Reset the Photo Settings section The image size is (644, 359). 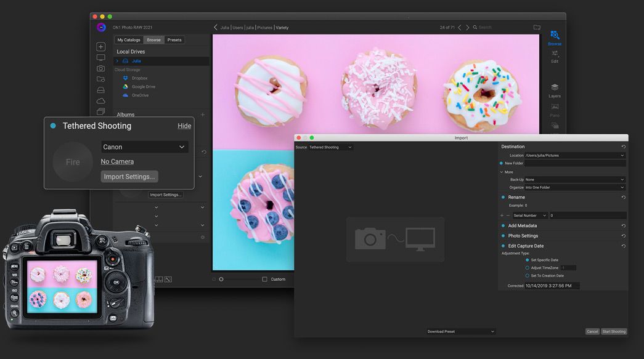pyautogui.click(x=623, y=236)
